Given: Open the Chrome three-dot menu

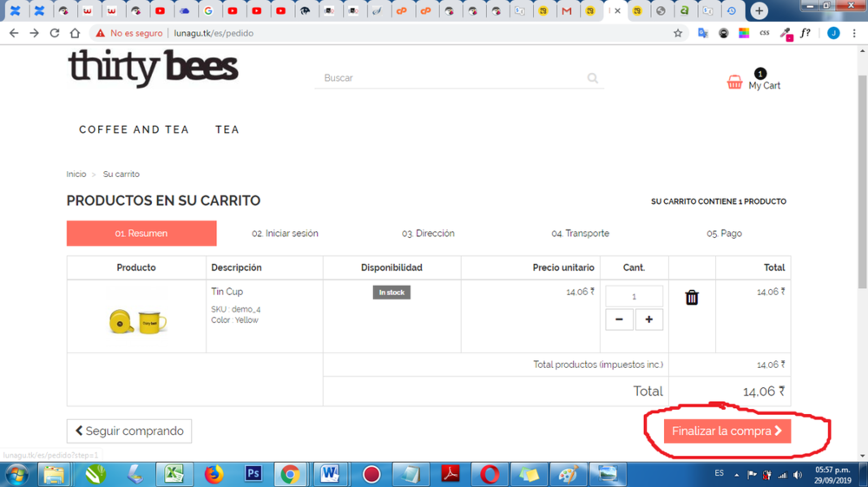Looking at the screenshot, I should click(x=854, y=33).
